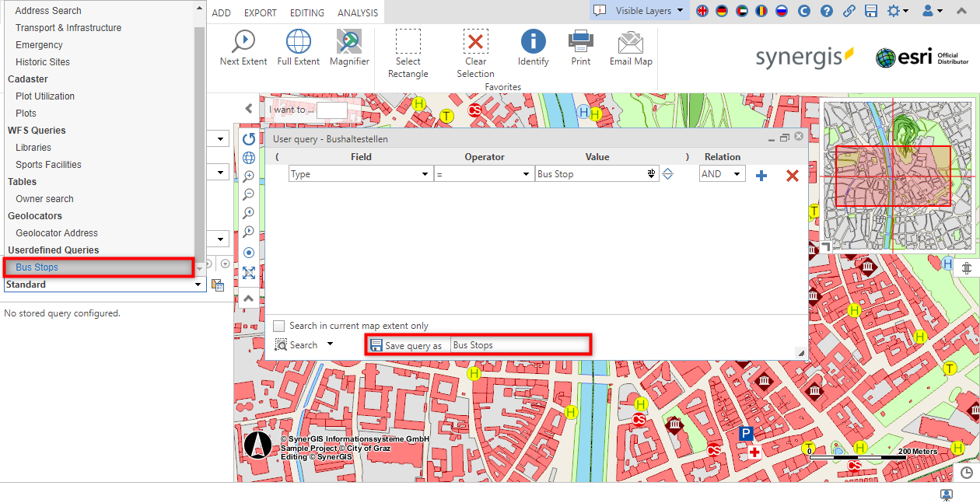Add a new query condition with the plus

[x=761, y=176]
